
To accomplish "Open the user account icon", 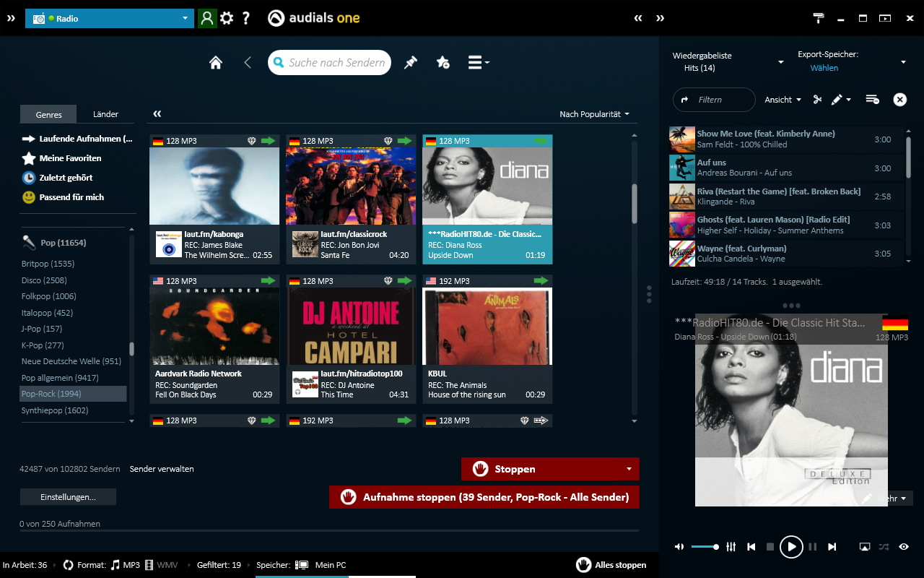I will pos(207,18).
